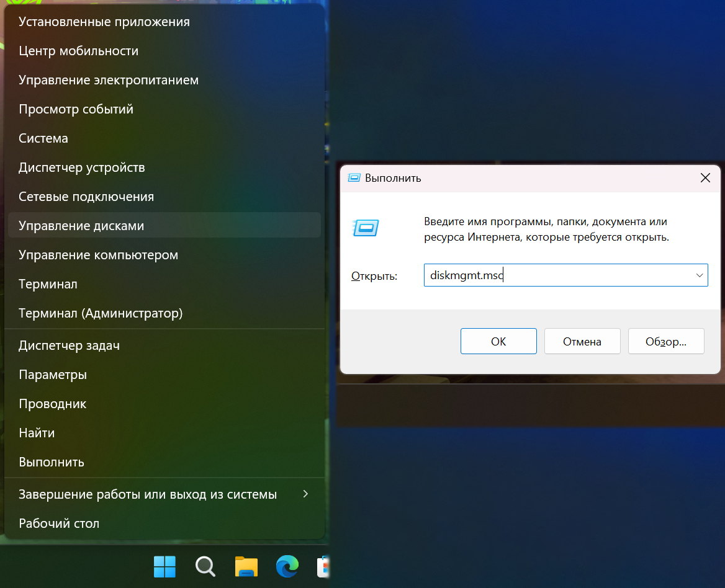The image size is (725, 588).
Task: Open taskbar Search magnifier icon
Action: 205,566
